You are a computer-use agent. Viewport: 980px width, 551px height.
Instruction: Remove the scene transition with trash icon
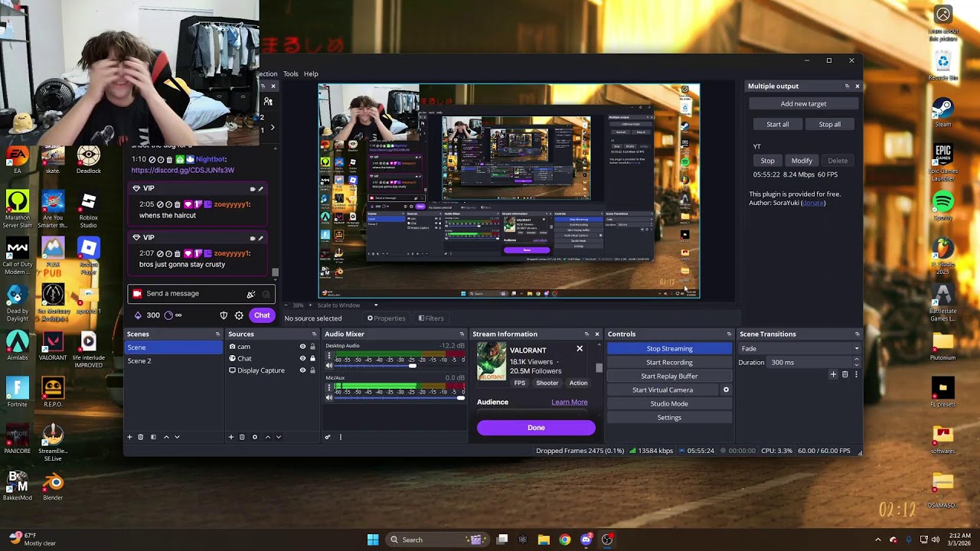point(845,374)
